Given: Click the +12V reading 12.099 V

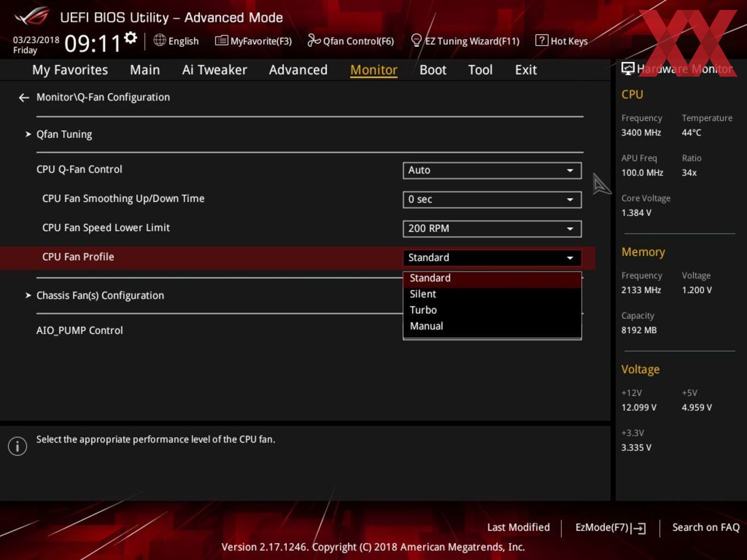Looking at the screenshot, I should pos(639,408).
